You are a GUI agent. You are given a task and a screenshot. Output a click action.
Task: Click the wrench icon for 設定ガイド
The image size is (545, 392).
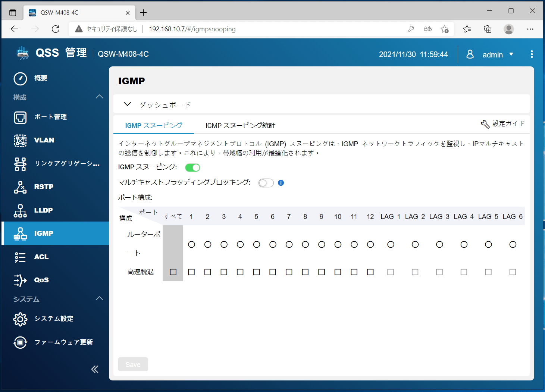(485, 124)
